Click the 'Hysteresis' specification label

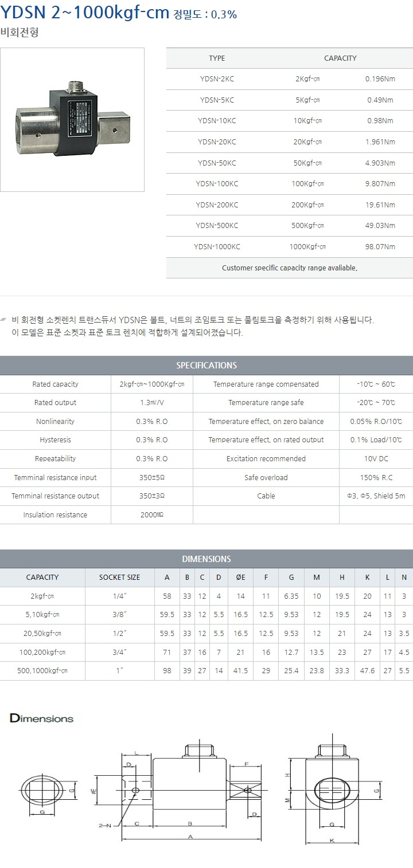pos(55,440)
